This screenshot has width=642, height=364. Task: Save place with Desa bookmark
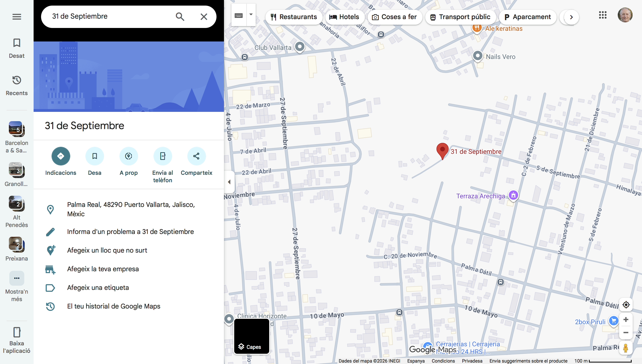coord(94,156)
